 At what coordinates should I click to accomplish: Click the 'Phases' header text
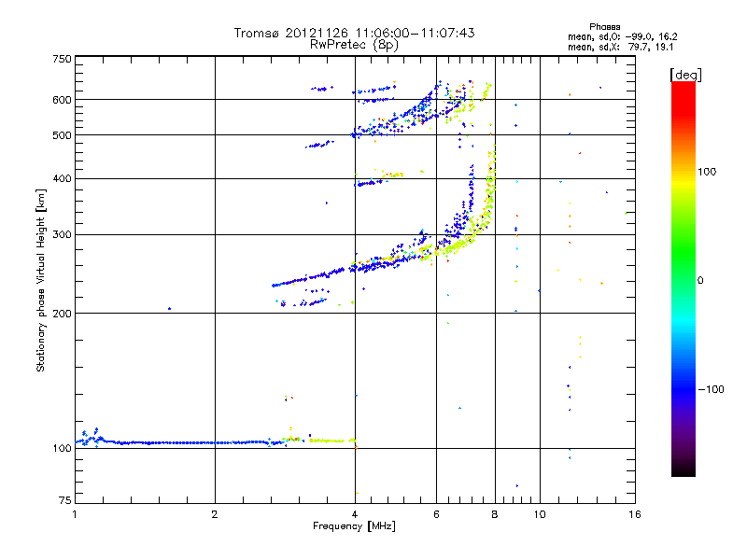[x=604, y=27]
